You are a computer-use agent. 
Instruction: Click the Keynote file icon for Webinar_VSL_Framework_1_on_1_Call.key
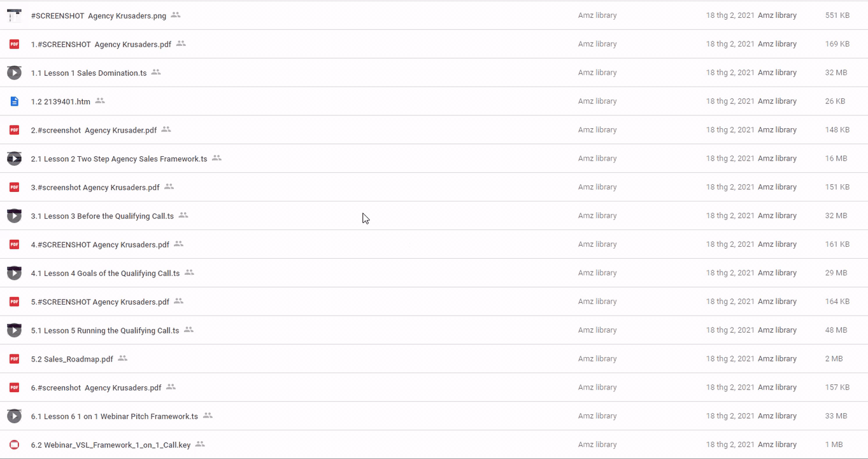[14, 445]
